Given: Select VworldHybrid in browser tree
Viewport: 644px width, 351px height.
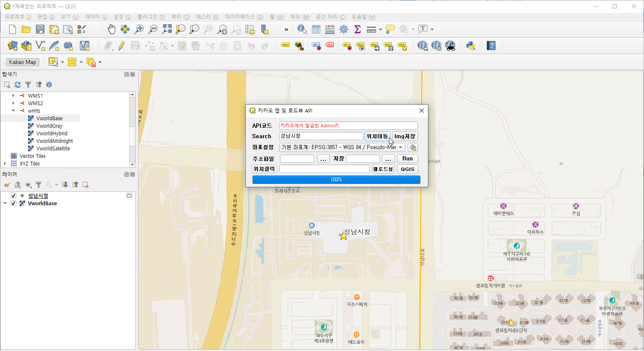Looking at the screenshot, I should pos(52,133).
